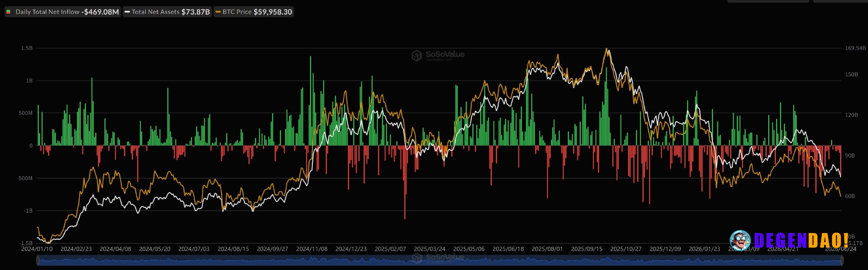
Task: Click the 2024/11/08 date label
Action: [x=312, y=249]
